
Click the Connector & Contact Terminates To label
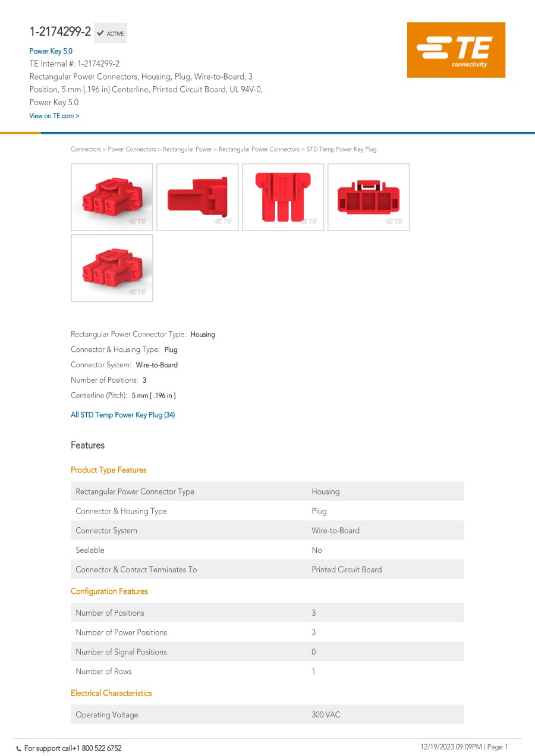pyautogui.click(x=136, y=569)
